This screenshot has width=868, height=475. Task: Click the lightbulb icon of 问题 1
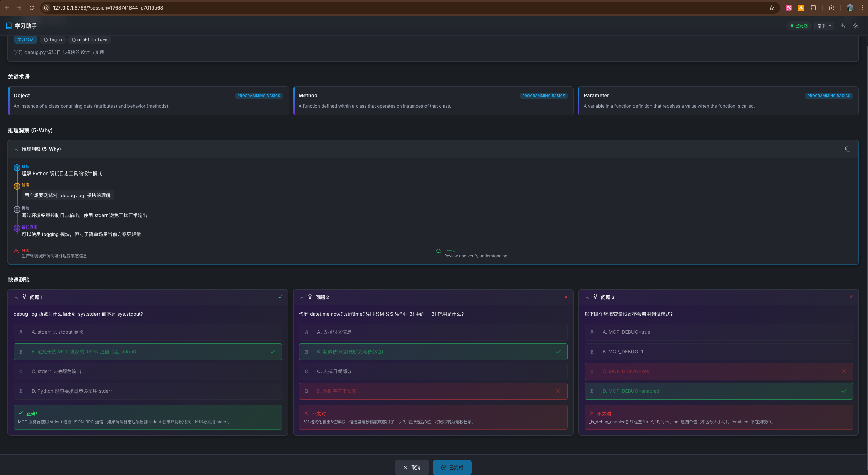(24, 297)
